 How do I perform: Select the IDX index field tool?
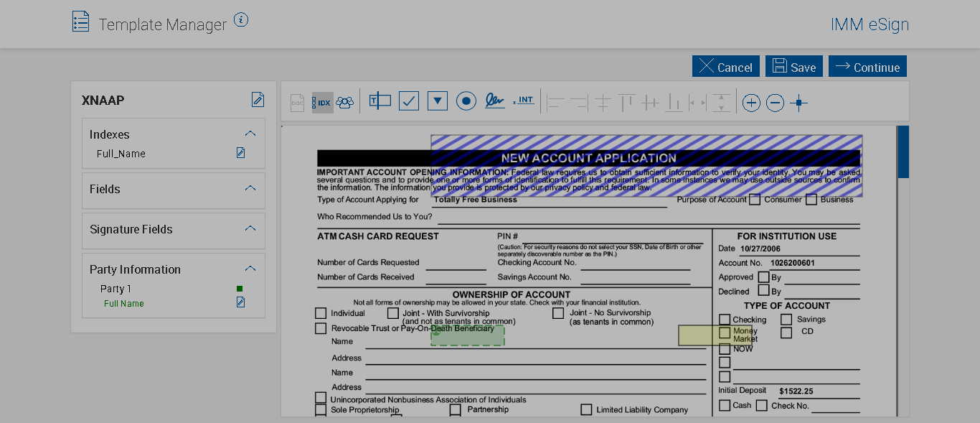323,102
